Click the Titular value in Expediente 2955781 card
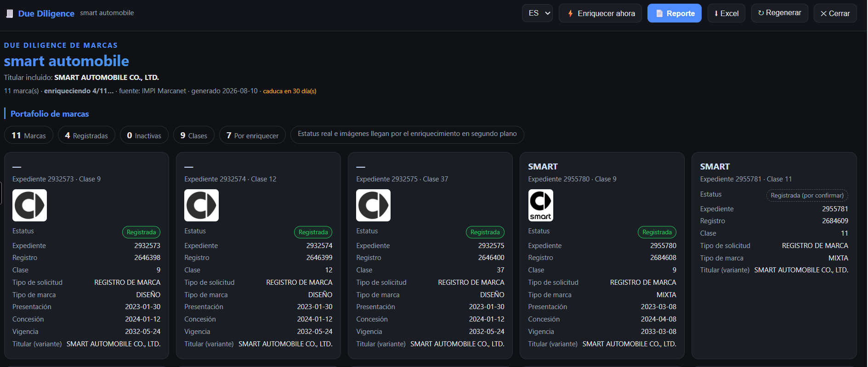The width and height of the screenshot is (868, 367). click(801, 270)
